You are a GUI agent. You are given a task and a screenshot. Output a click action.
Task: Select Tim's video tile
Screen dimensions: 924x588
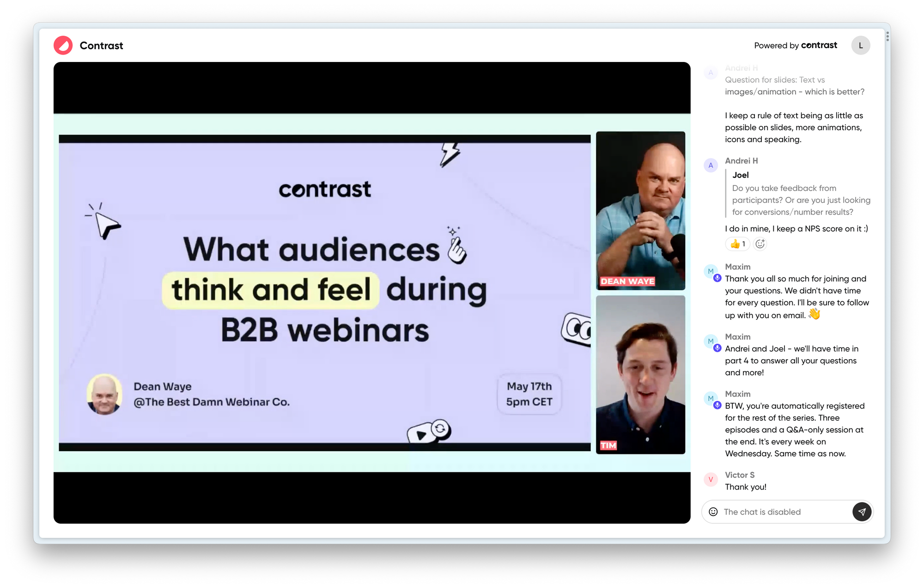[641, 374]
